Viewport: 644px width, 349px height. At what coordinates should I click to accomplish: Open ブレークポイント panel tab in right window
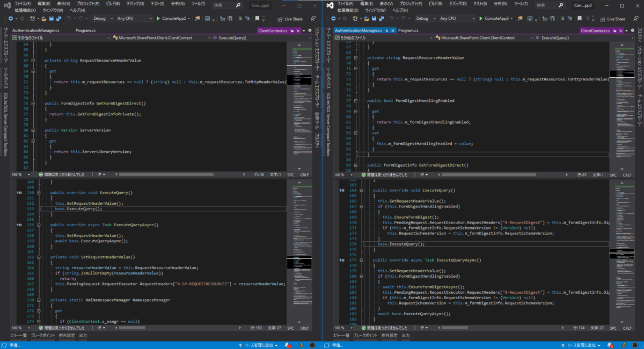click(365, 336)
